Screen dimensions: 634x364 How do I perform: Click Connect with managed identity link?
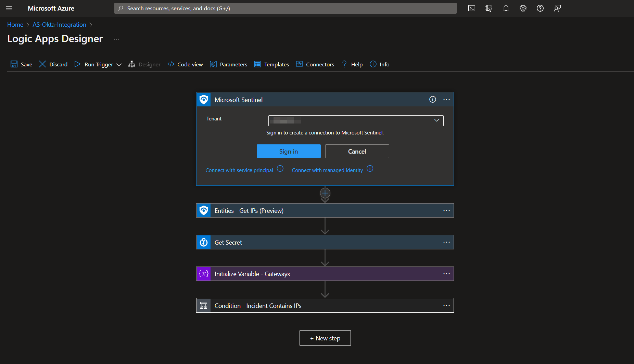coord(327,170)
